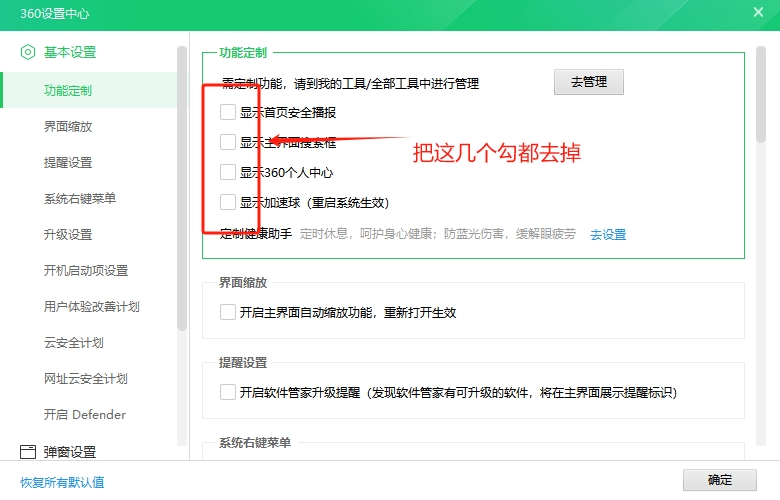Enable 开启主界面自动缩放功能 checkbox
This screenshot has width=780, height=500.
(x=228, y=312)
